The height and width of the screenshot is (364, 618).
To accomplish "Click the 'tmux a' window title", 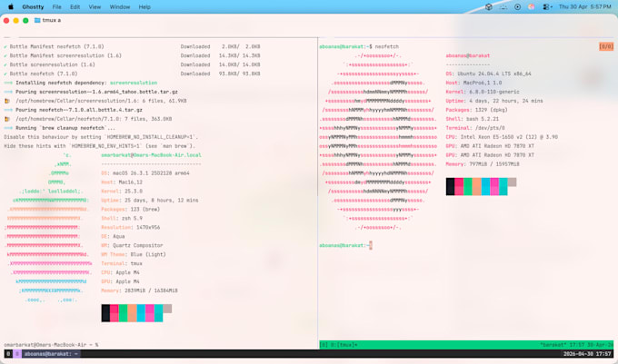I will point(52,20).
